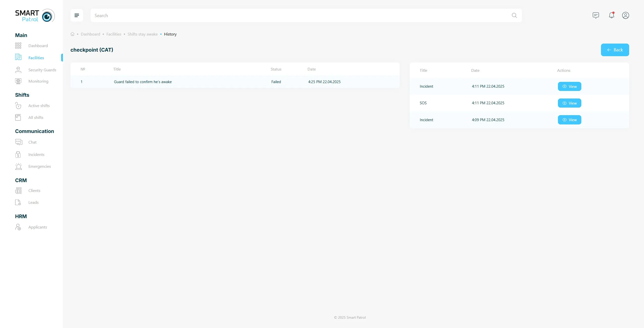Click the Leads document icon
Screen dimensions: 644x328
[x=18, y=202]
